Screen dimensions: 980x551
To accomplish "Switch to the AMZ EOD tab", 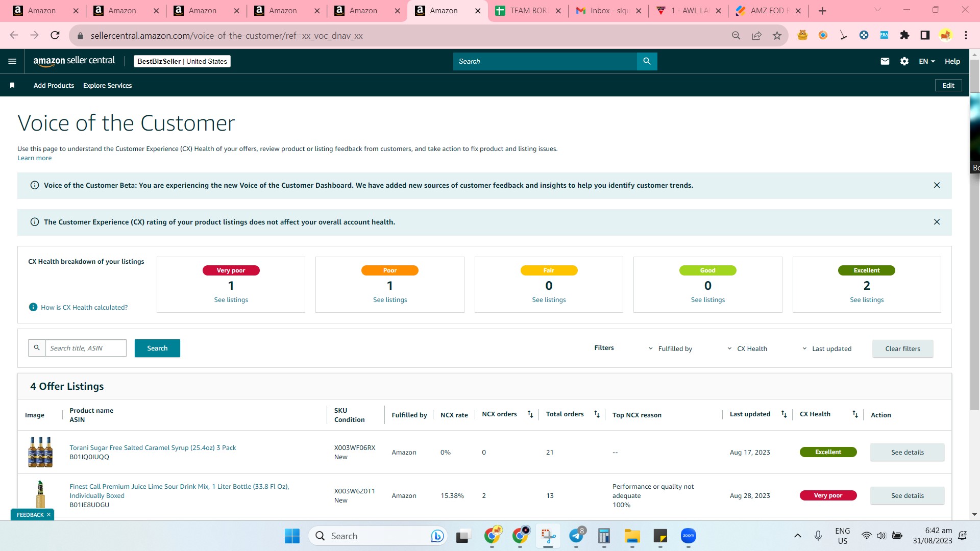I will [x=769, y=11].
